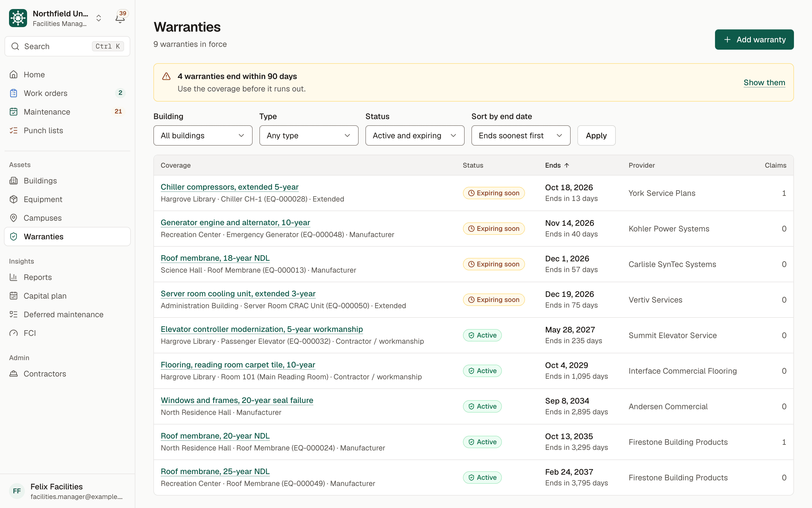Viewport: 812px width, 508px height.
Task: Click the Home house icon
Action: coord(14,75)
